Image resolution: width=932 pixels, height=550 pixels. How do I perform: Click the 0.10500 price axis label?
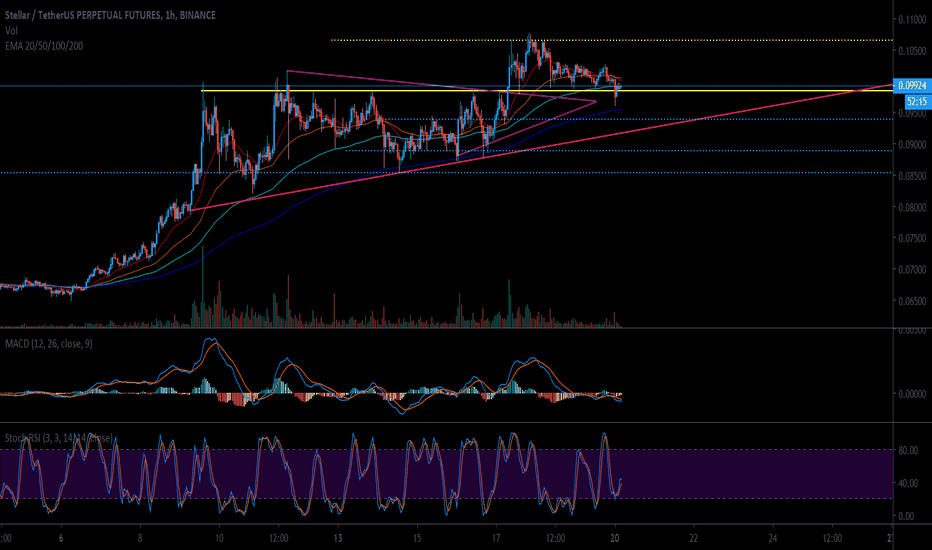912,51
